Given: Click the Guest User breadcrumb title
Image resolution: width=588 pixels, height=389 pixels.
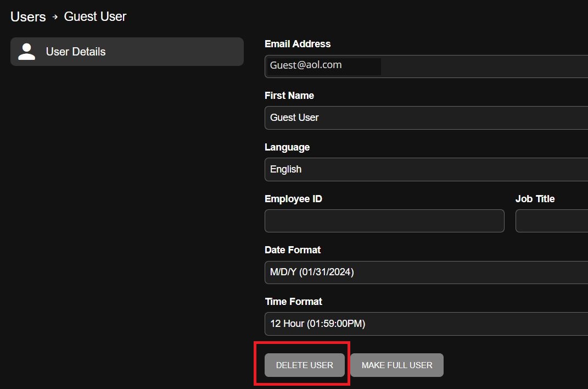Looking at the screenshot, I should [x=95, y=16].
